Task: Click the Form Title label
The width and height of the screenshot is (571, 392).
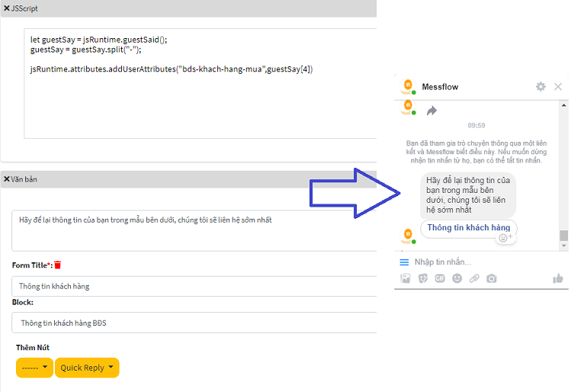Action: click(x=32, y=265)
